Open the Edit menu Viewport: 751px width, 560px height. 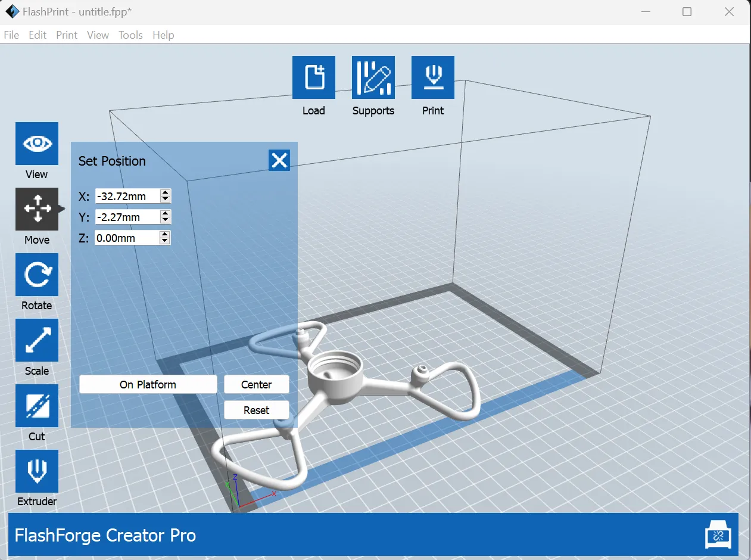[x=38, y=35]
